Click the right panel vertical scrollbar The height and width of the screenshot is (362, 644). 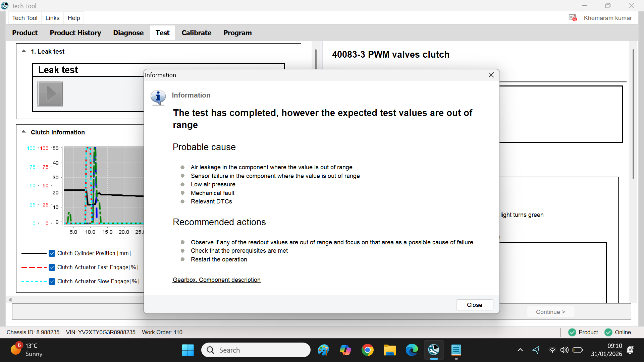[633, 114]
